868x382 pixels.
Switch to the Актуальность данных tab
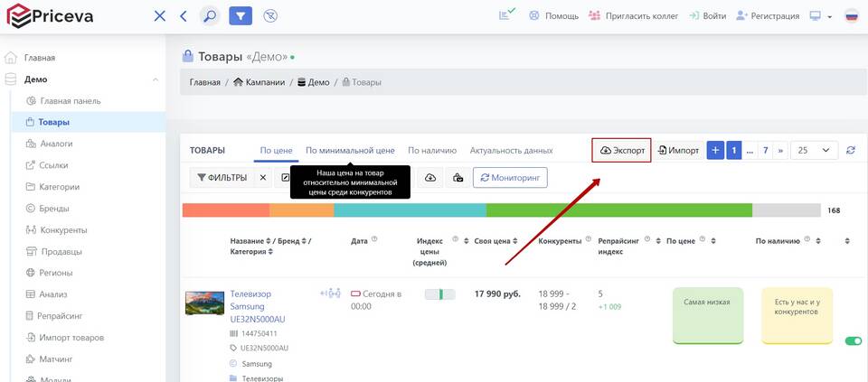(511, 151)
